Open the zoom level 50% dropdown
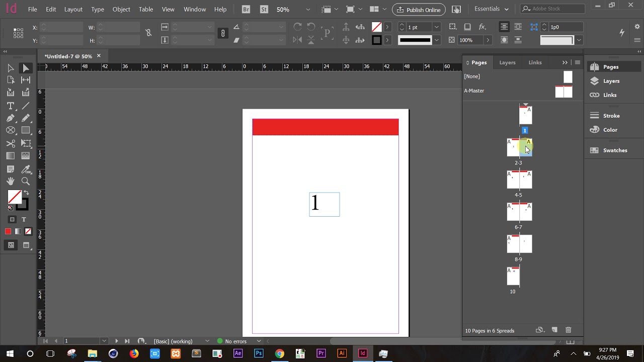 pyautogui.click(x=308, y=10)
